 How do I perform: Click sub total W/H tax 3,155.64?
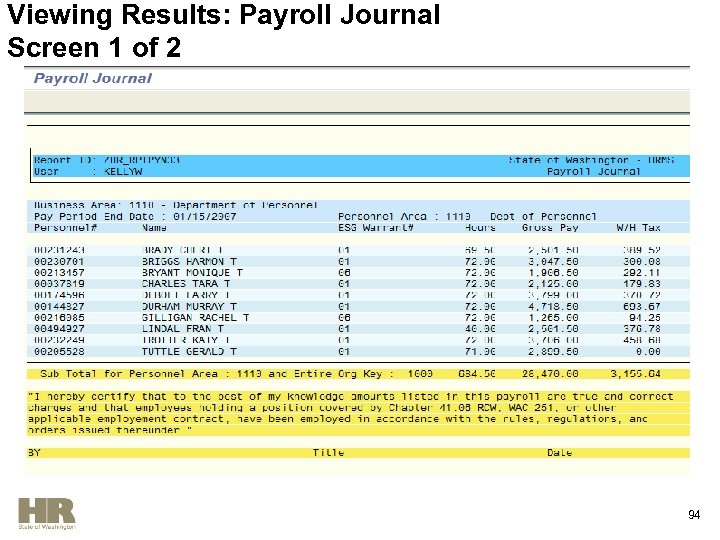[635, 374]
